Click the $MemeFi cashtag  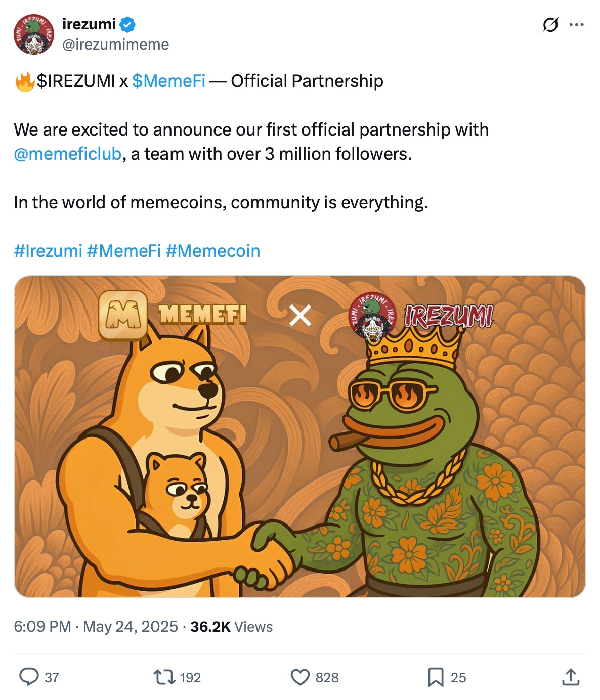tap(168, 81)
